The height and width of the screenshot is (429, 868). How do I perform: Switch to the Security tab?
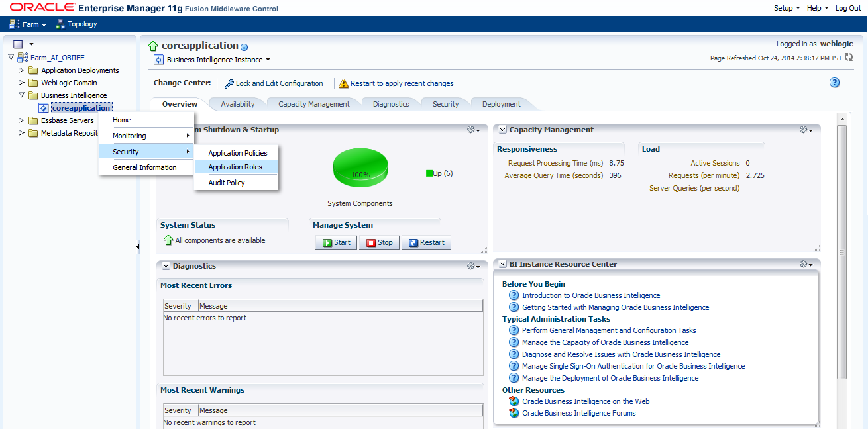coord(445,104)
